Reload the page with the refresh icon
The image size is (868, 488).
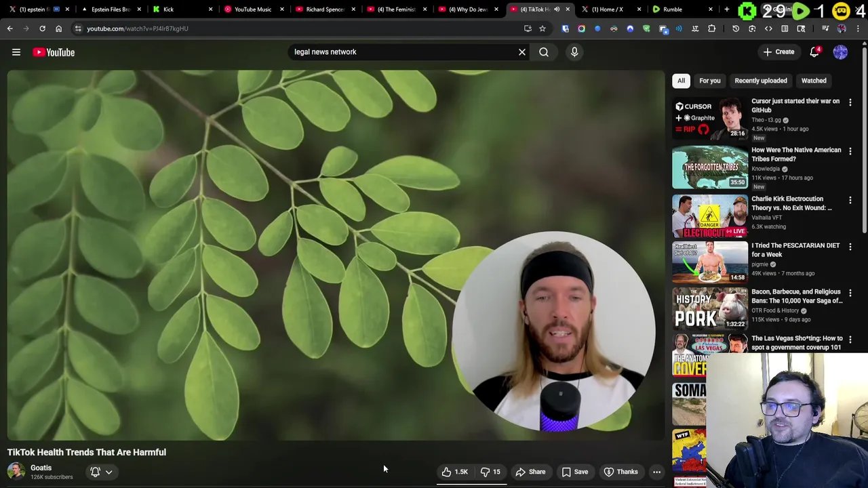(x=42, y=28)
